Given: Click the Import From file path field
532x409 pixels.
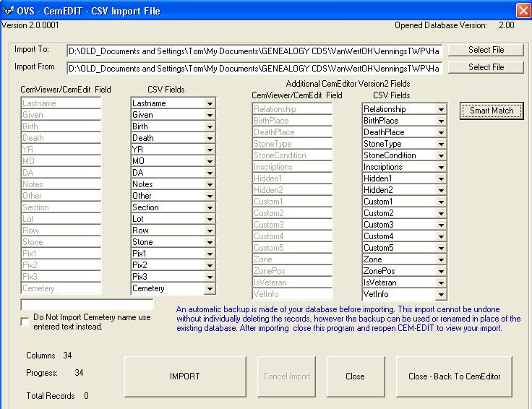Looking at the screenshot, I should 255,69.
